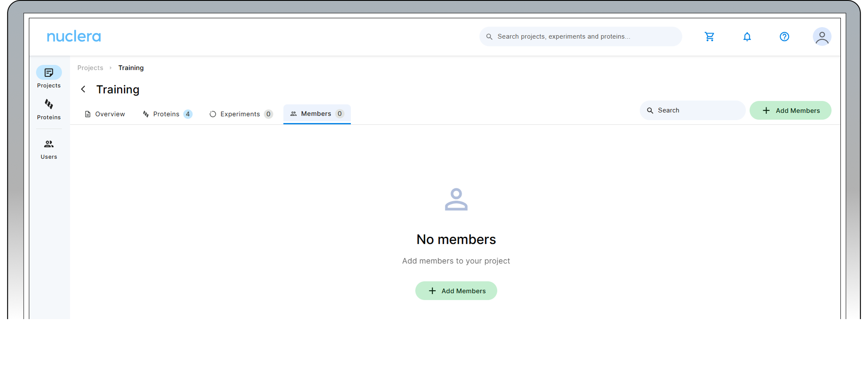Switch to the Overview tab
The image size is (868, 387).
[105, 114]
